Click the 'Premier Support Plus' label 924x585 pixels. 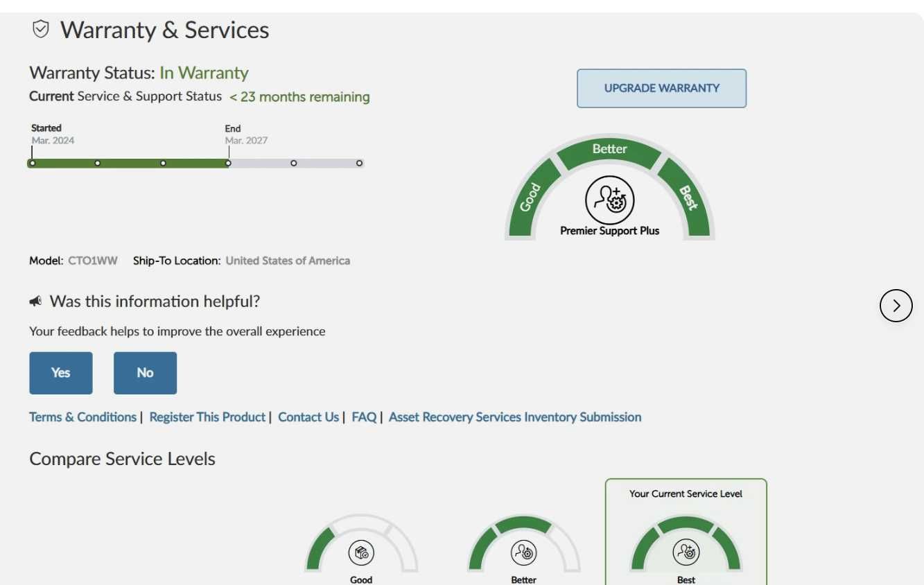tap(610, 231)
